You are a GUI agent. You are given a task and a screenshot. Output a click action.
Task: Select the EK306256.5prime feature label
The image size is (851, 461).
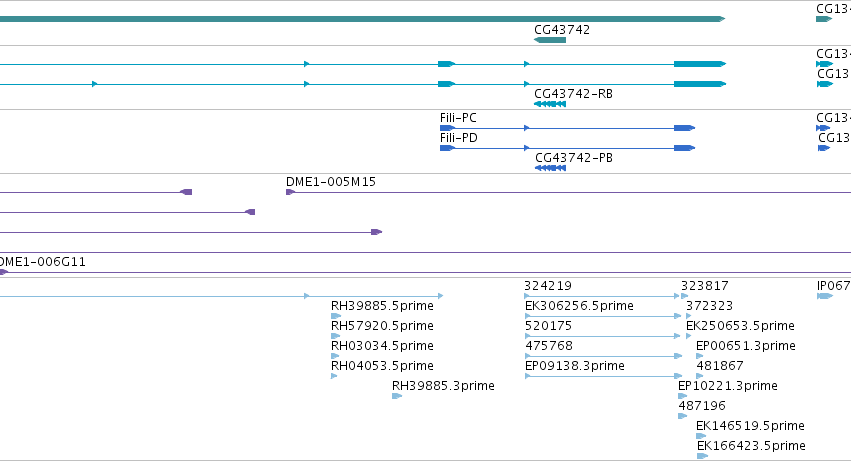(x=579, y=306)
